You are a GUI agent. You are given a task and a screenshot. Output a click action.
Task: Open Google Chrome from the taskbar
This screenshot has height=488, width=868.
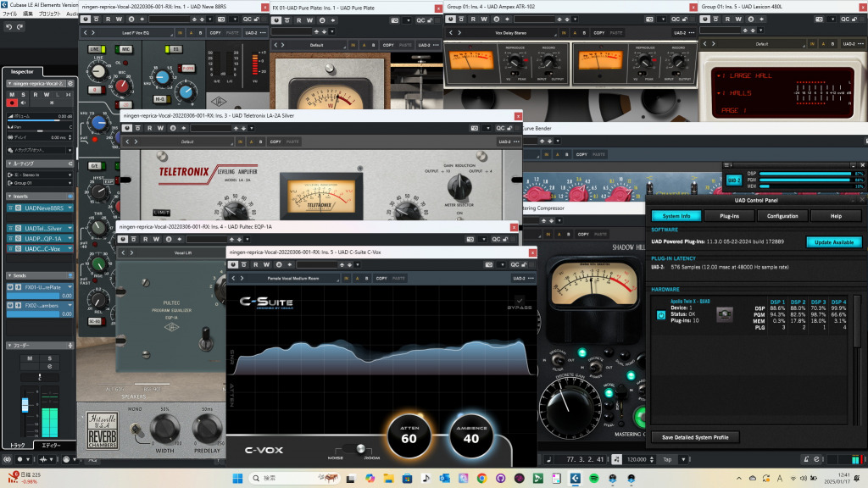click(481, 480)
